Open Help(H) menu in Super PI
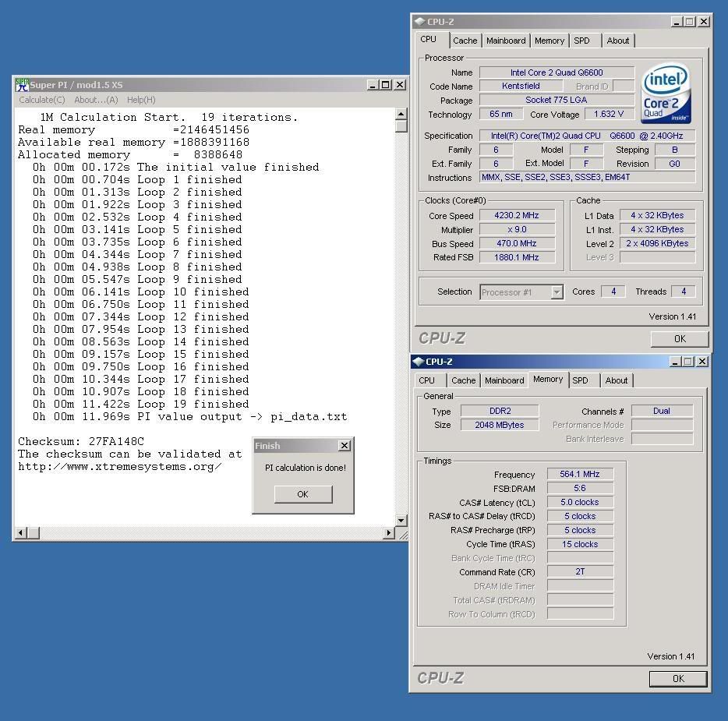The image size is (728, 721). point(141,100)
